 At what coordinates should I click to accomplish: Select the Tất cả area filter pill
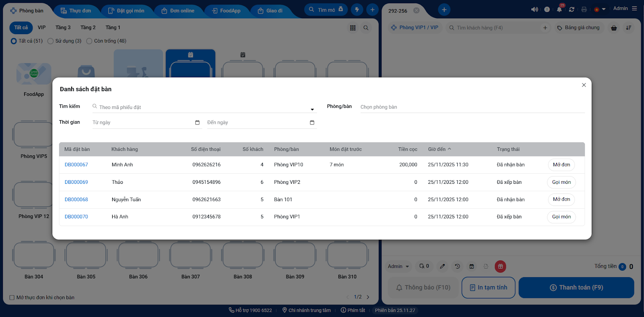coord(21,27)
